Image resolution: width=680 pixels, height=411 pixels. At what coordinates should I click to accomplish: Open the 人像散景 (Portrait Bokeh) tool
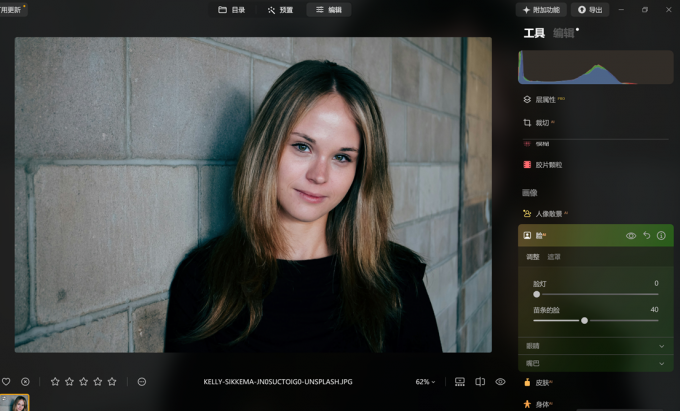tap(548, 213)
